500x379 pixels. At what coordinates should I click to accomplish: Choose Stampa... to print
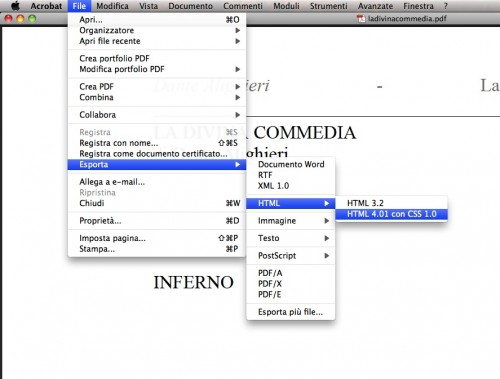point(157,249)
